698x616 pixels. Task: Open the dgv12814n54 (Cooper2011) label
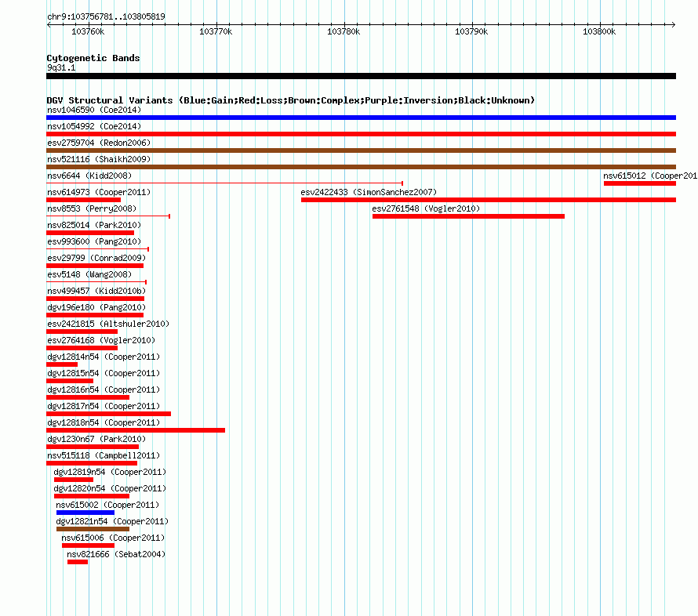tap(104, 357)
